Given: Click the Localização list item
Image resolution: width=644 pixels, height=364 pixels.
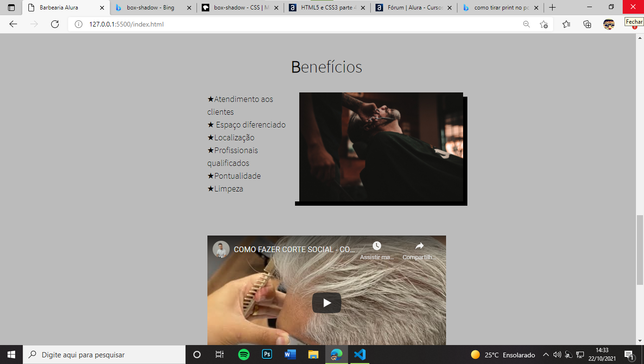Looking at the screenshot, I should pos(231,137).
